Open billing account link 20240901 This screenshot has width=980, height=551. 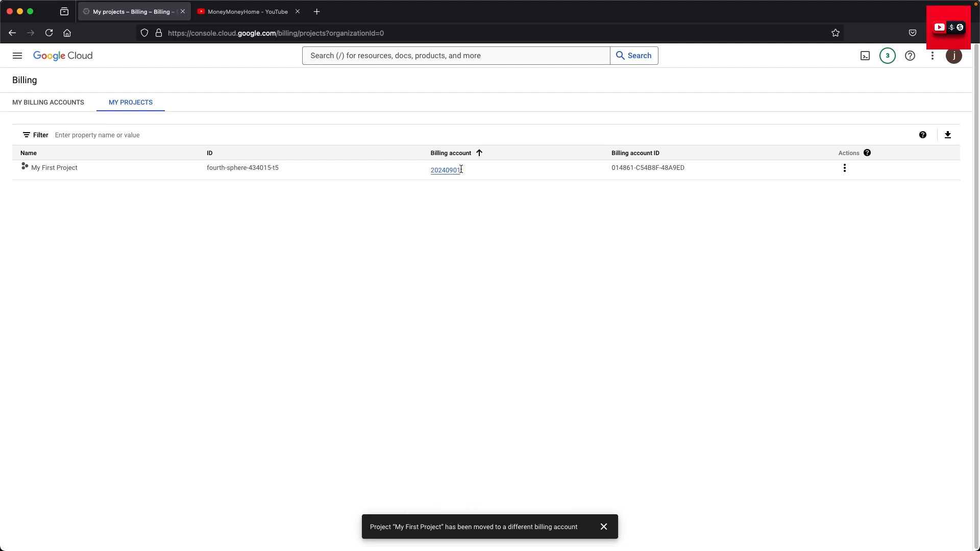click(x=446, y=170)
